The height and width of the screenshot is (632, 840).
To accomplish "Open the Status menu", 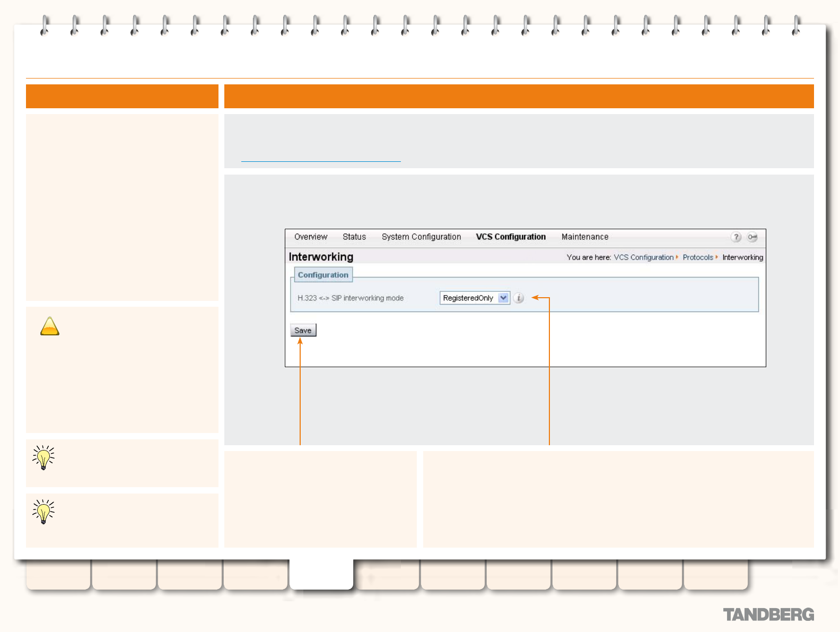I will pyautogui.click(x=354, y=237).
